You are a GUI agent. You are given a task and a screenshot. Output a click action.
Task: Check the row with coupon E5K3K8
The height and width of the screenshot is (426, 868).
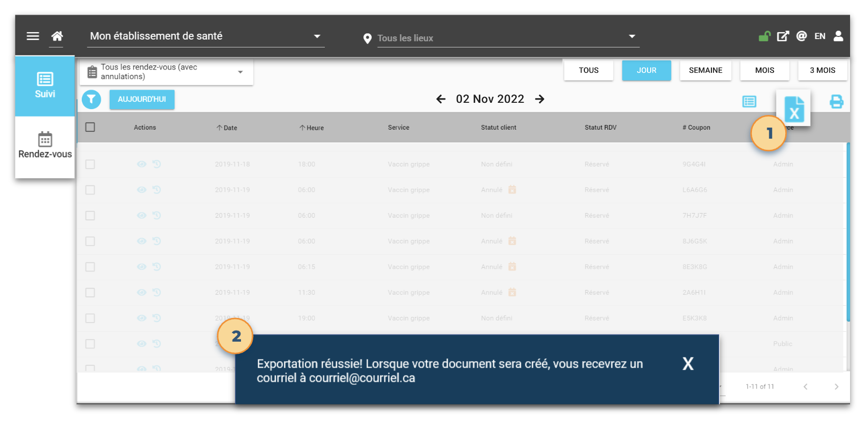[90, 318]
